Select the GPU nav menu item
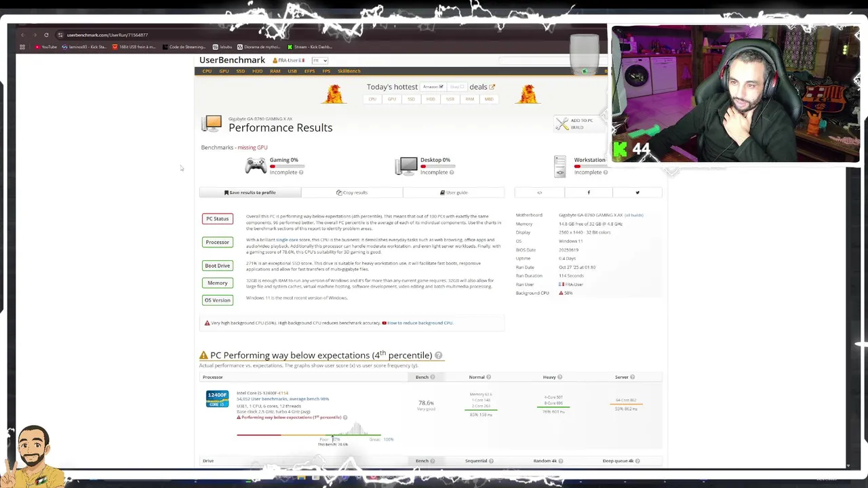Image resolution: width=868 pixels, height=488 pixels. tap(224, 71)
